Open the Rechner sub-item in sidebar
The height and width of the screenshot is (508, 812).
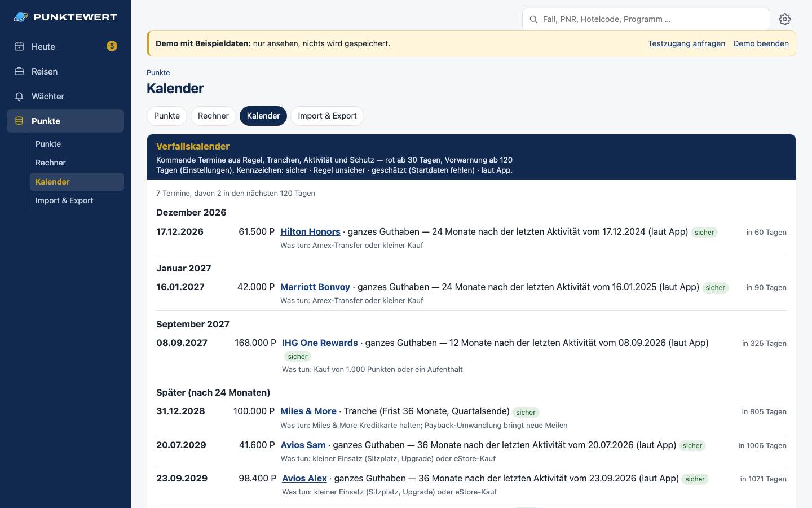click(x=77, y=163)
